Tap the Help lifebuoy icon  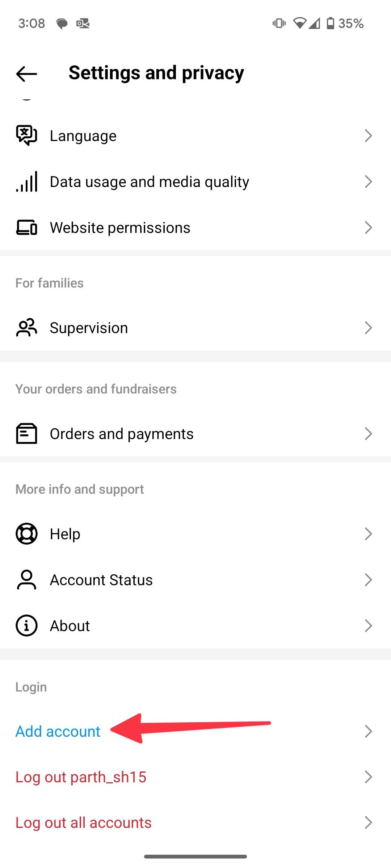26,534
